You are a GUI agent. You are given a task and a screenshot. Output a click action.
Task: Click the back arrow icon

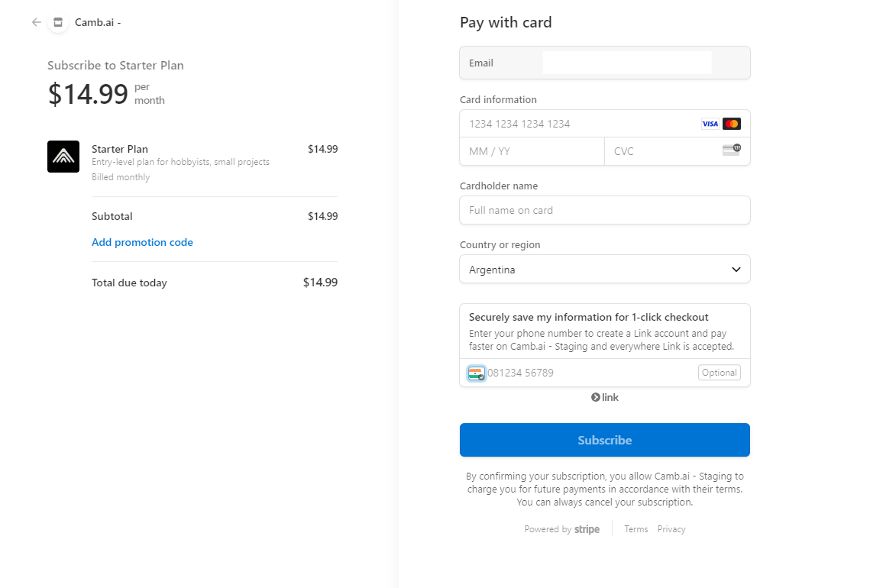point(36,22)
